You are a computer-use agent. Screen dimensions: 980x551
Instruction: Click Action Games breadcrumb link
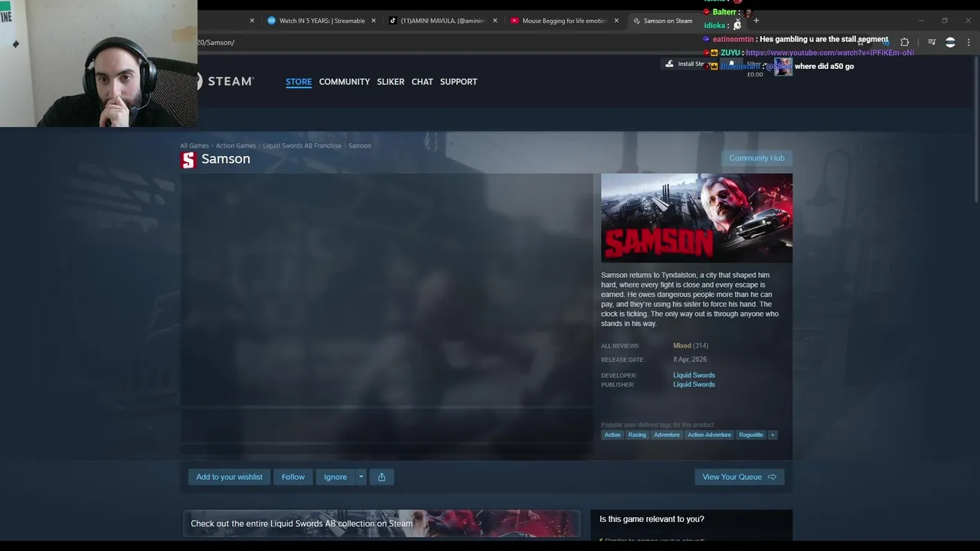click(236, 145)
